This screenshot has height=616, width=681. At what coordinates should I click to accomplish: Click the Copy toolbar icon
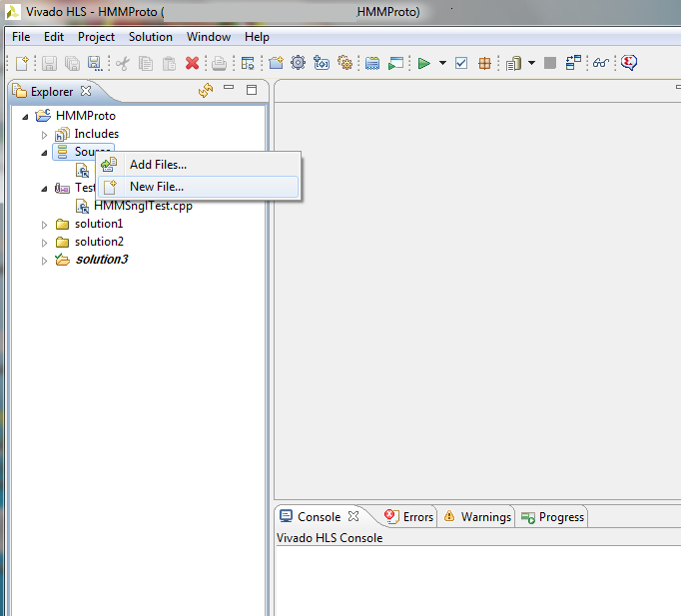click(146, 63)
